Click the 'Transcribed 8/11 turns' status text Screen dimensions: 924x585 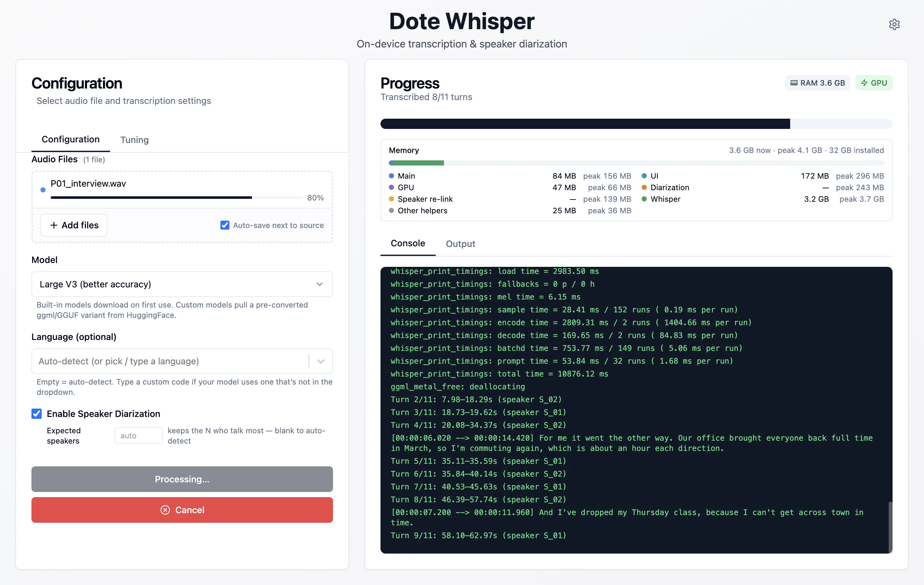426,97
